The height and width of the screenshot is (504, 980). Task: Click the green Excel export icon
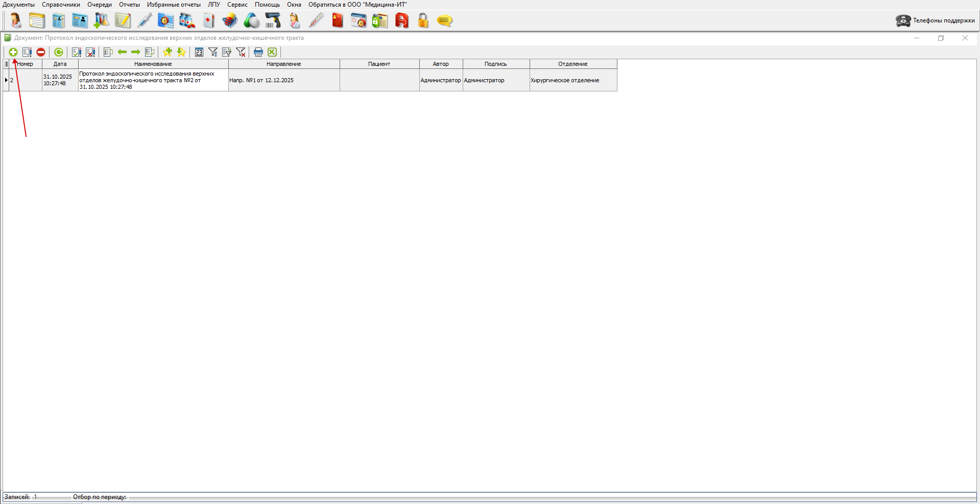[x=272, y=52]
